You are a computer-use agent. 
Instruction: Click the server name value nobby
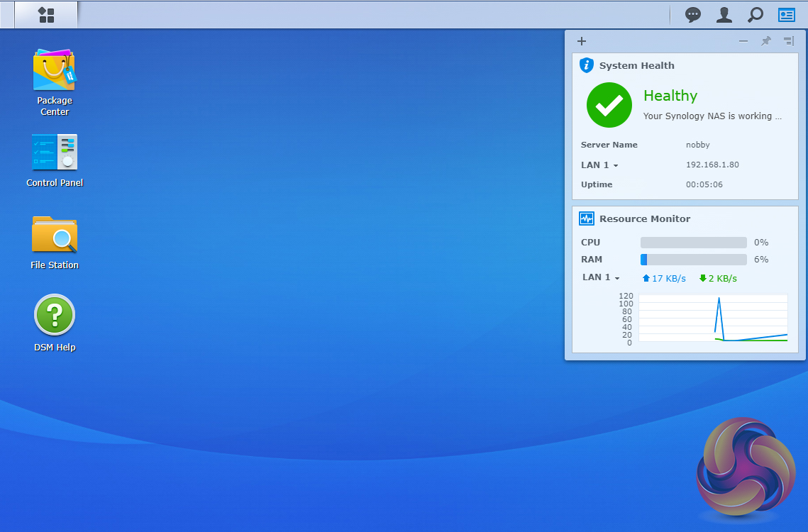[x=698, y=145]
